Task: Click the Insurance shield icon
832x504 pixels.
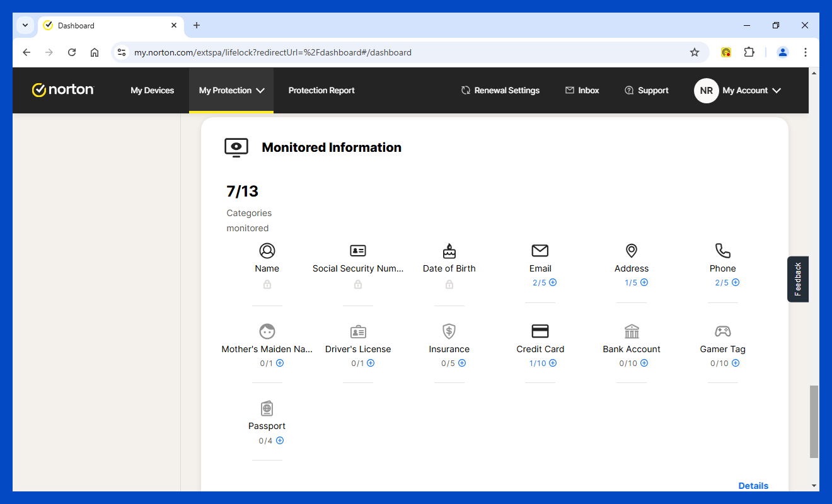Action: pyautogui.click(x=449, y=331)
